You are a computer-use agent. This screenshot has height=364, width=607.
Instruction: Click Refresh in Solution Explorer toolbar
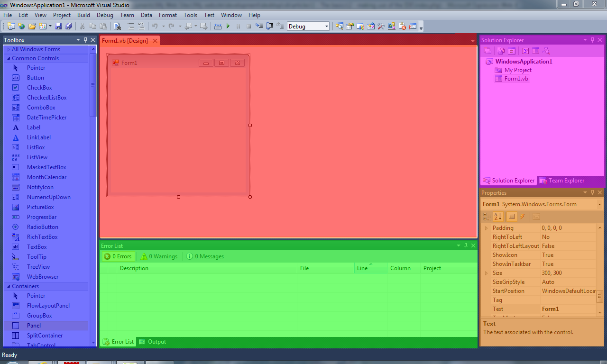[512, 51]
